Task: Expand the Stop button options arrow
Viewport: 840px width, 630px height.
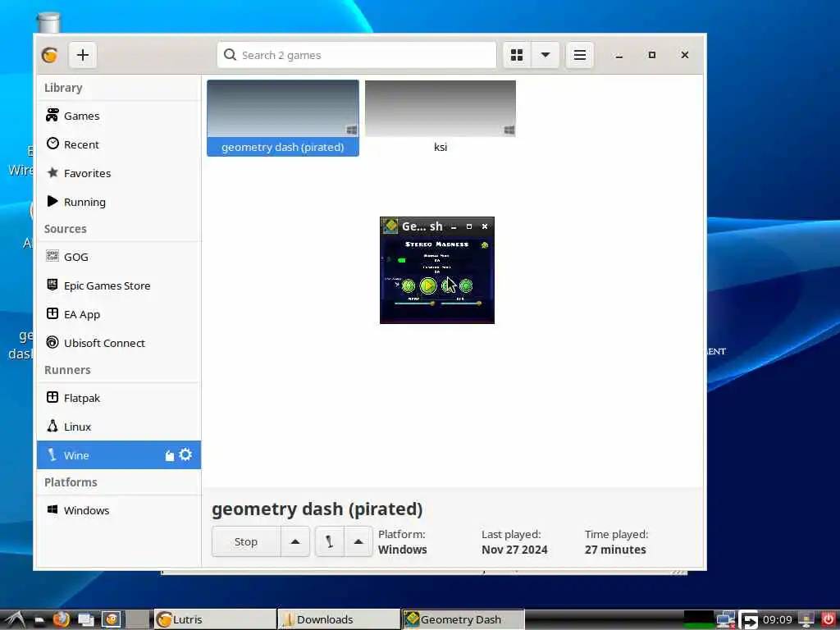Action: pyautogui.click(x=295, y=541)
